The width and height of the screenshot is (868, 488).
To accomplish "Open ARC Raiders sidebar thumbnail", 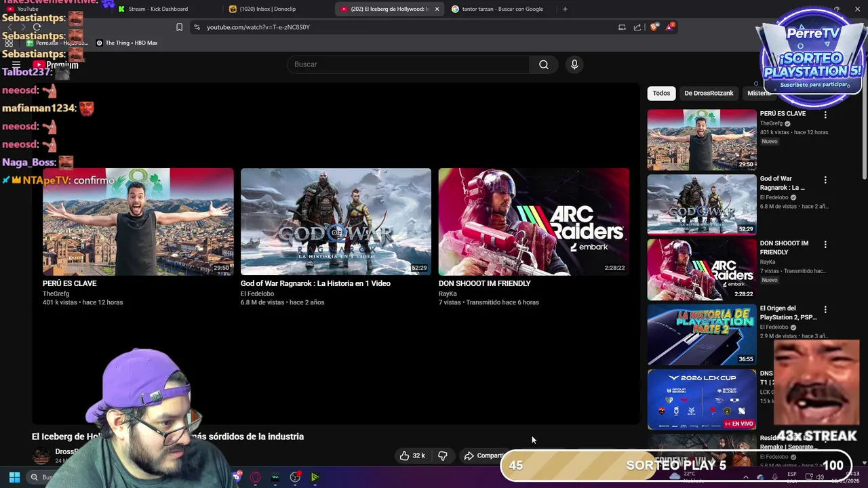I will click(702, 270).
